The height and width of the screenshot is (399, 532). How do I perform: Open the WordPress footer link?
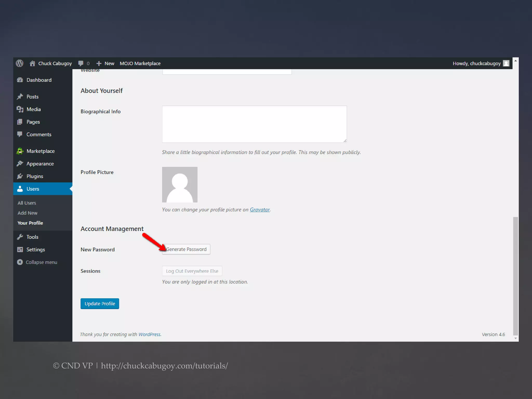149,334
